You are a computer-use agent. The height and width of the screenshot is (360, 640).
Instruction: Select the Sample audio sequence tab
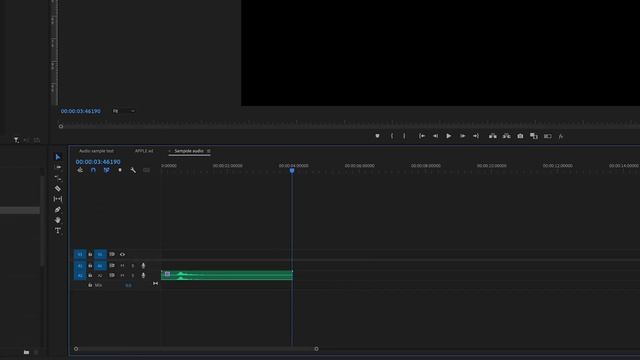[189, 151]
